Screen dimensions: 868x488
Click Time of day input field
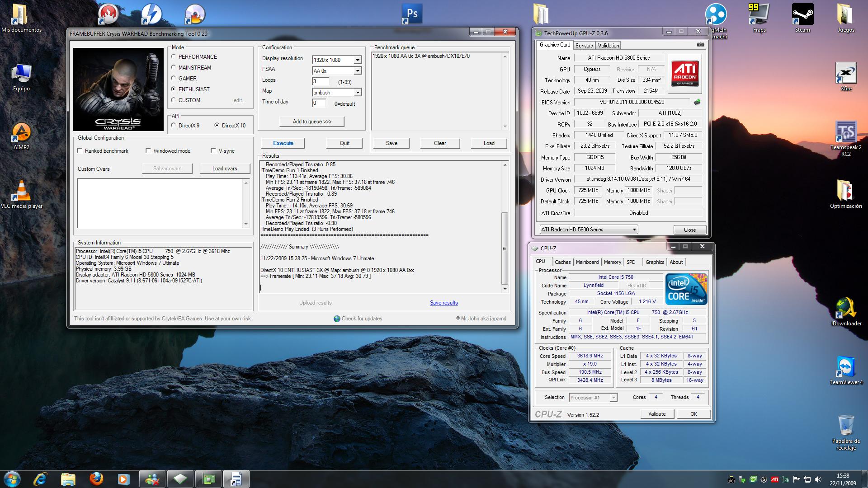pos(319,103)
